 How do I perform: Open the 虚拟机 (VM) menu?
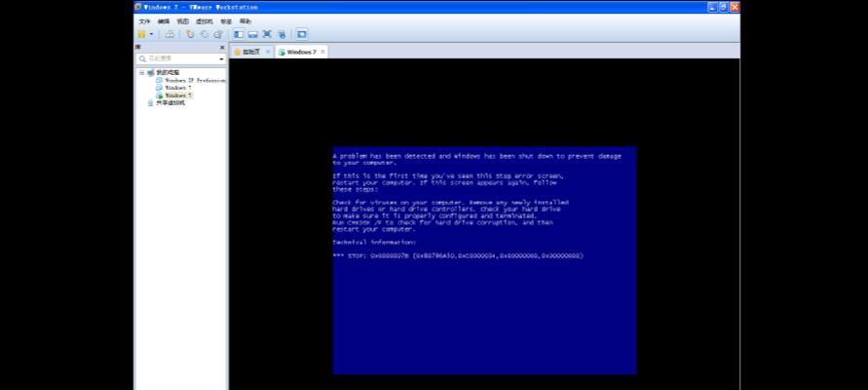pyautogui.click(x=205, y=21)
